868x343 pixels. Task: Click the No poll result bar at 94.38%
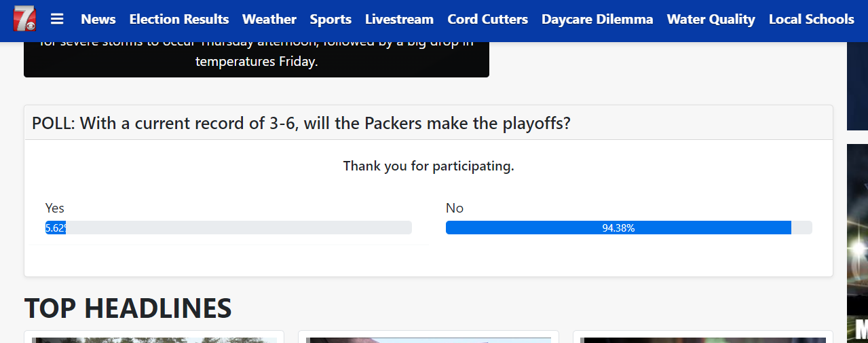point(628,228)
